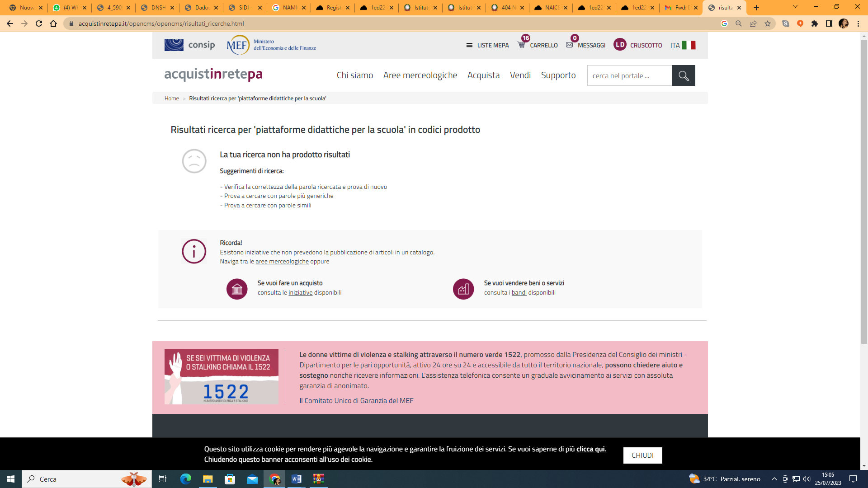The height and width of the screenshot is (488, 868).
Task: Switch to the SIDI browser tab
Action: pyautogui.click(x=245, y=8)
